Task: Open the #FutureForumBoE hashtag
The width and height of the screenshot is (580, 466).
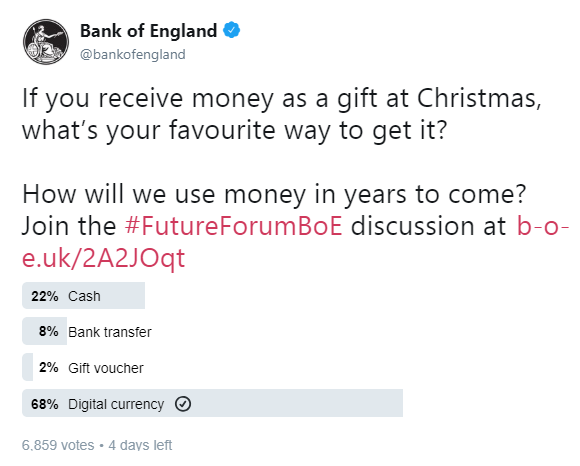Action: pyautogui.click(x=234, y=225)
